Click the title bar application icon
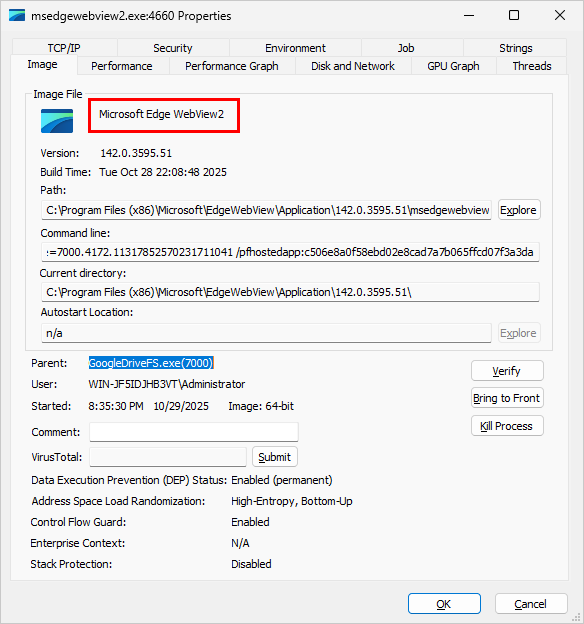This screenshot has width=584, height=624. [17, 16]
